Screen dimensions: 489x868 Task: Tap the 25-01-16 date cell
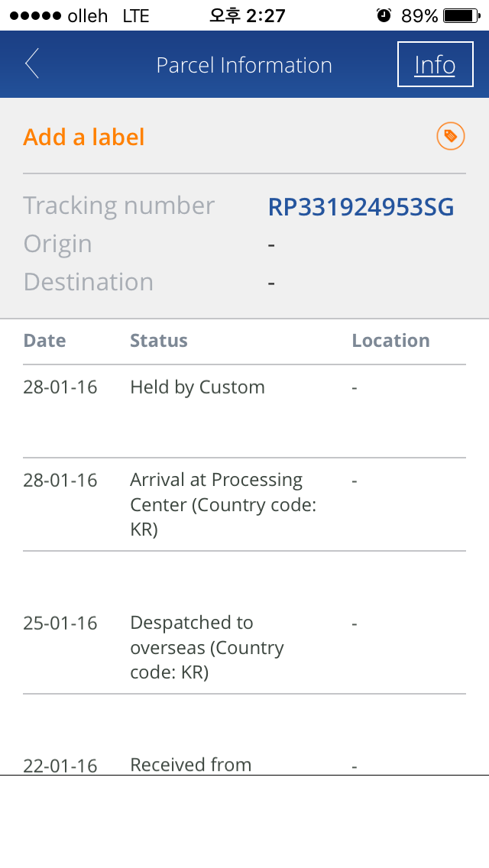[x=60, y=623]
